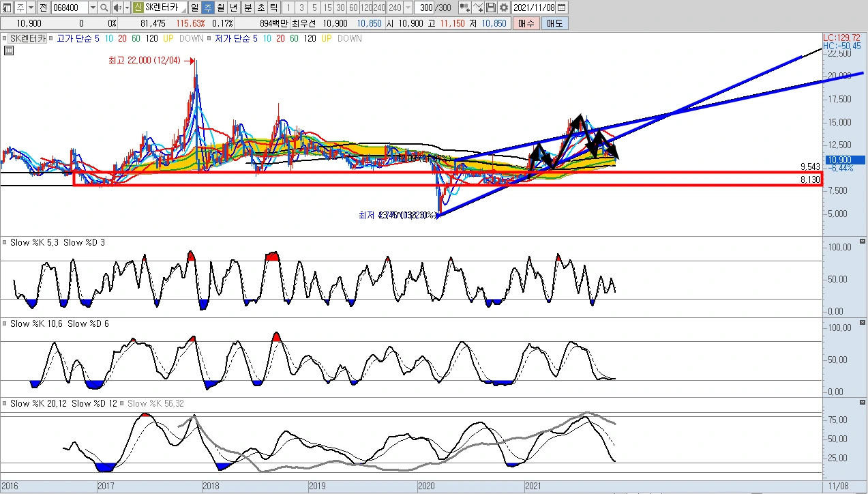Screen dimensions: 868x494
Task: Toggle the 전 button beside stock code
Action: tap(43, 8)
